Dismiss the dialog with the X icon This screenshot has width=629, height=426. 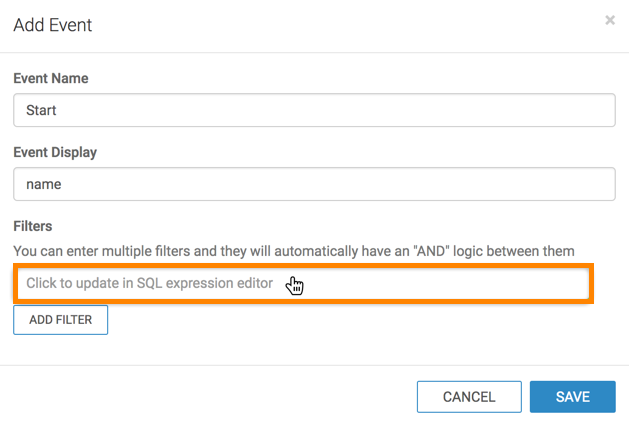[x=610, y=20]
